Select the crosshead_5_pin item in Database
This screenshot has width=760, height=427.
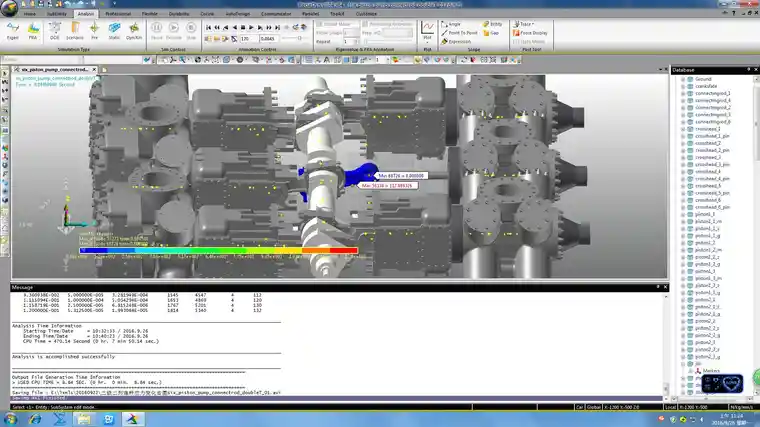712,193
